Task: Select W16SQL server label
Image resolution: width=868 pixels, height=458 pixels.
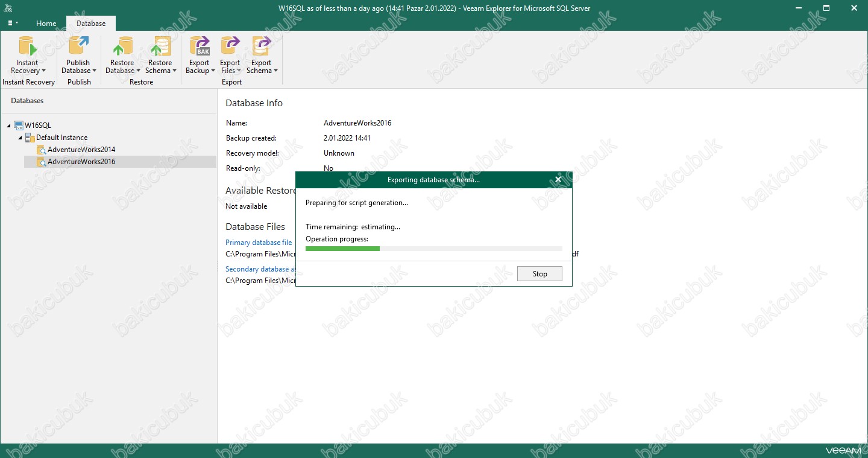Action: [x=38, y=126]
